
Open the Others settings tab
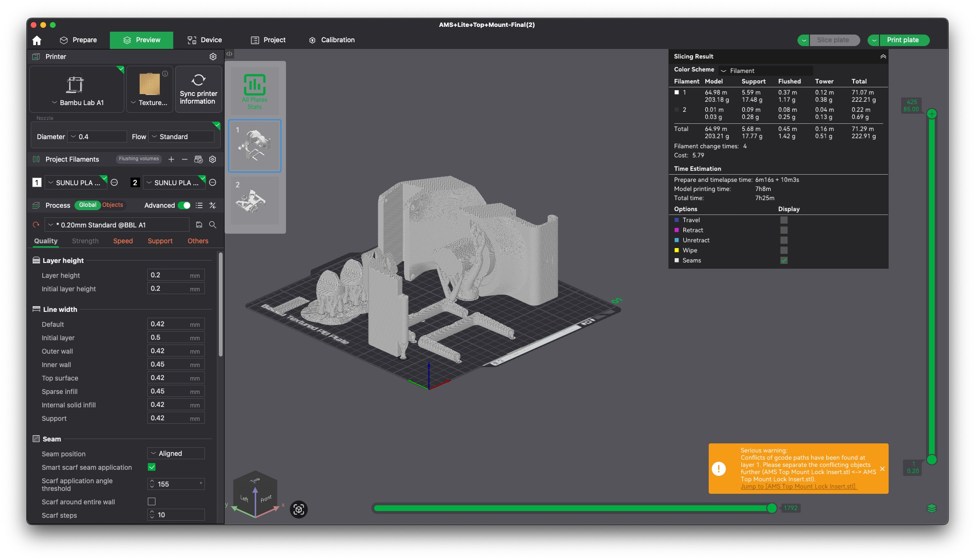click(198, 241)
